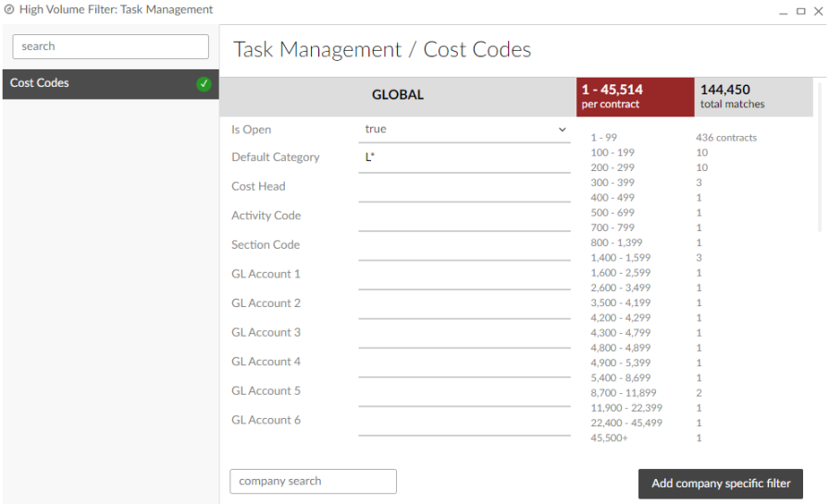The width and height of the screenshot is (829, 504).
Task: Click the company search box
Action: click(313, 482)
